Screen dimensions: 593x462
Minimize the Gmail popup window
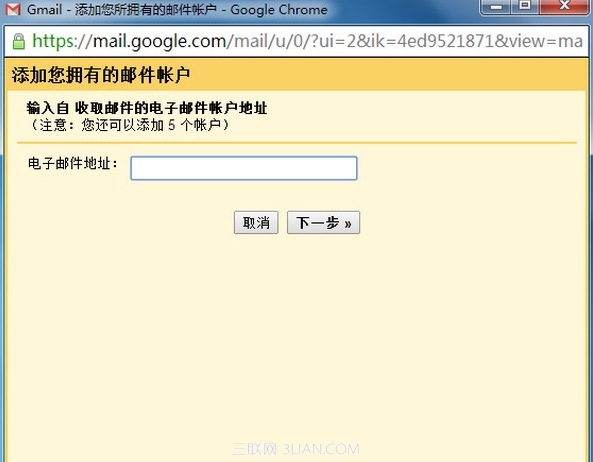click(497, 6)
